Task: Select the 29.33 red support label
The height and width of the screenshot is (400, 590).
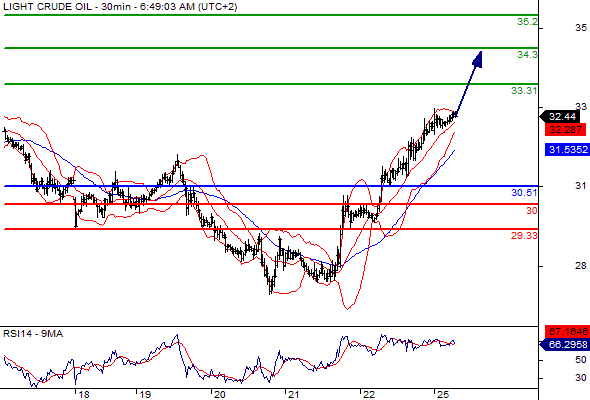Action: point(524,236)
